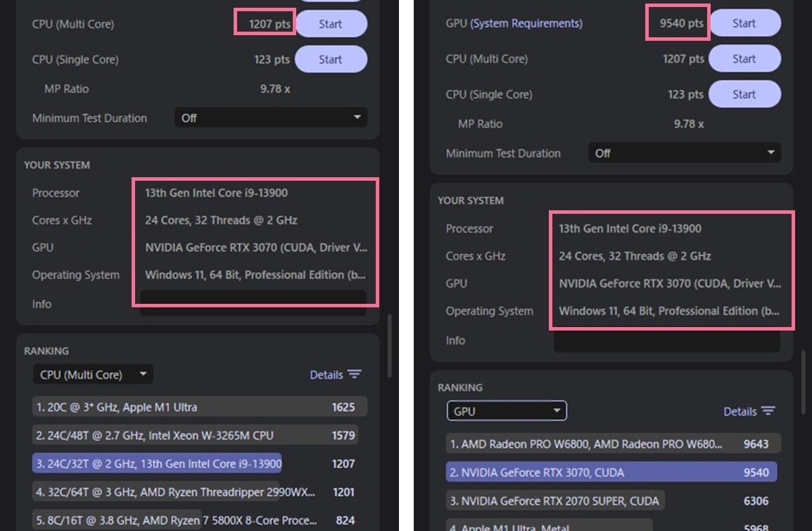Click the 9540 pts GPU score
The height and width of the screenshot is (531, 812).
pos(682,23)
